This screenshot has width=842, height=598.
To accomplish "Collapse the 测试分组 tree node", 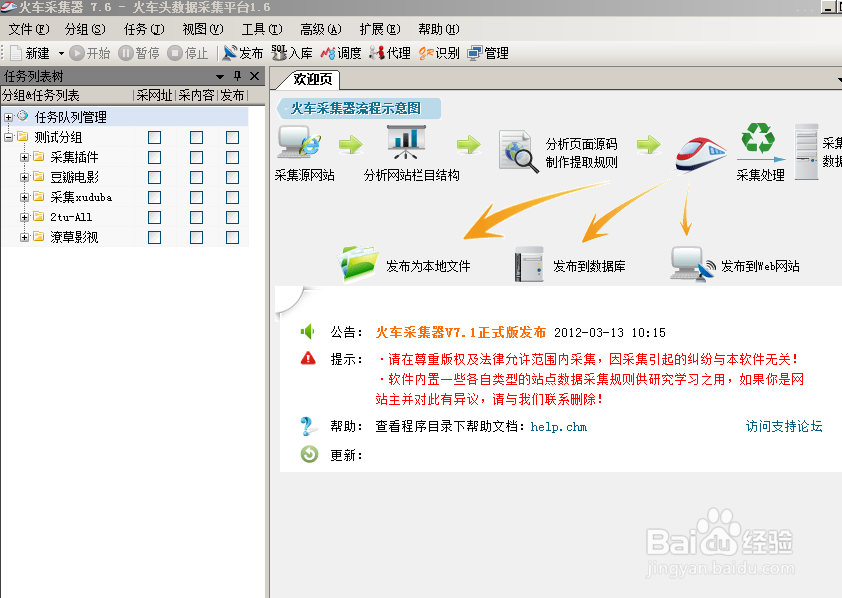I will pyautogui.click(x=8, y=137).
